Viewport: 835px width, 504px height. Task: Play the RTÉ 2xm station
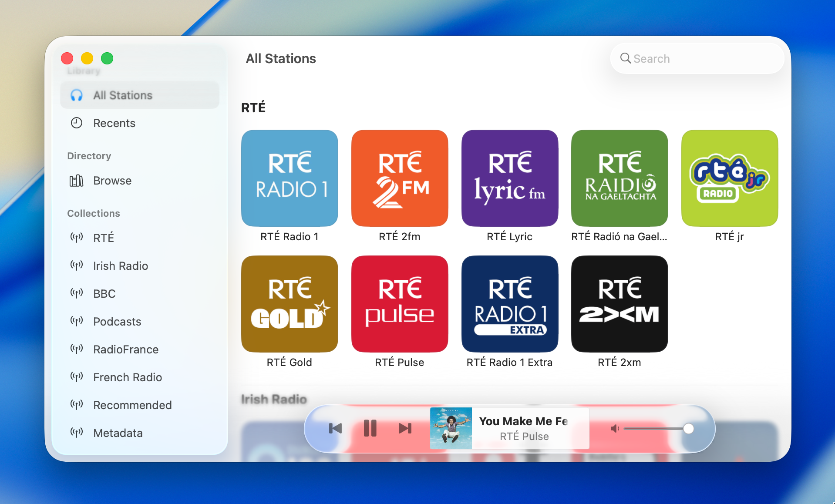(x=620, y=304)
